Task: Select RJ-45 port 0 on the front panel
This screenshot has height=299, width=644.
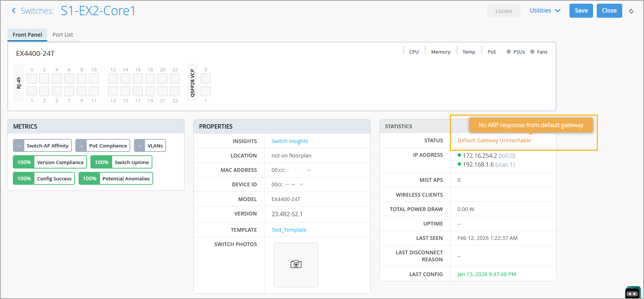Action: pos(32,78)
